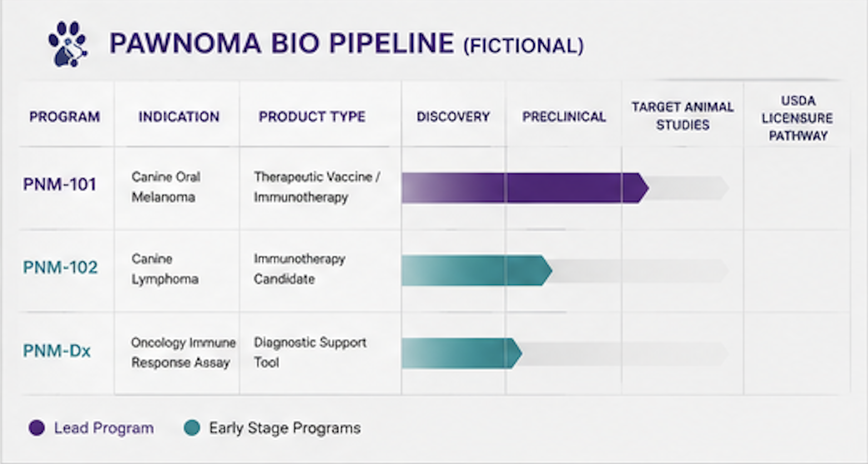Select the PNM-101 program label
Screen dimensions: 868x464
(x=60, y=184)
